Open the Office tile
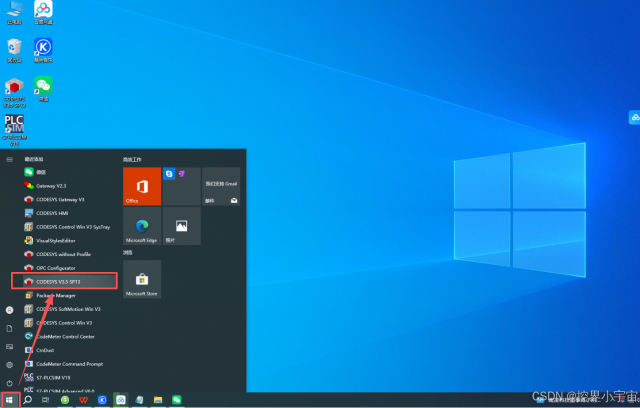 tap(141, 186)
